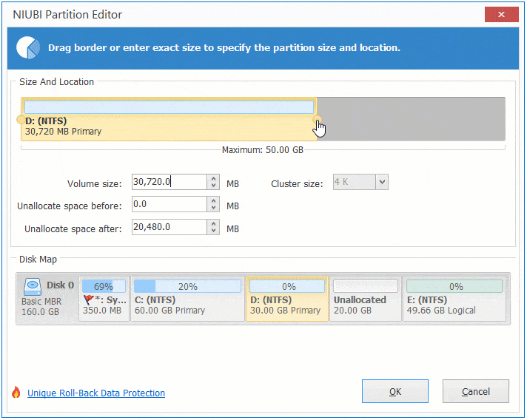Click into the Volume size field
Image resolution: width=527 pixels, height=420 pixels.
[167, 182]
